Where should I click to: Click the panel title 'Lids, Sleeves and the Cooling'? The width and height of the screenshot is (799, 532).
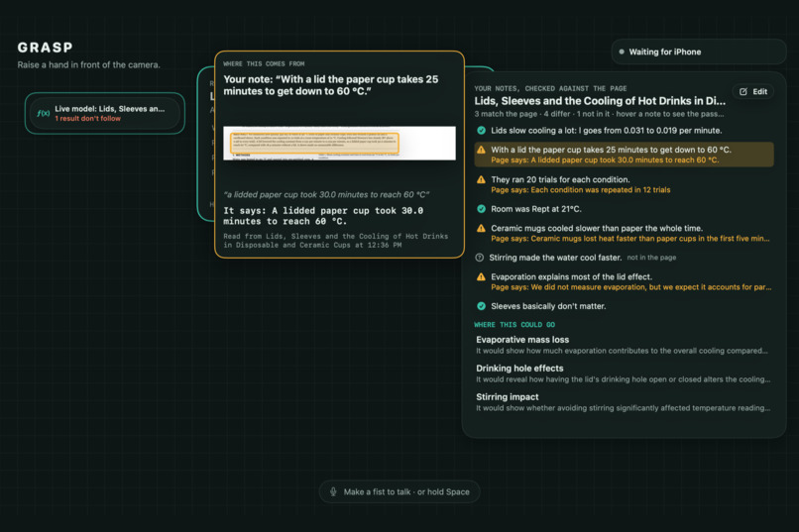pos(600,101)
